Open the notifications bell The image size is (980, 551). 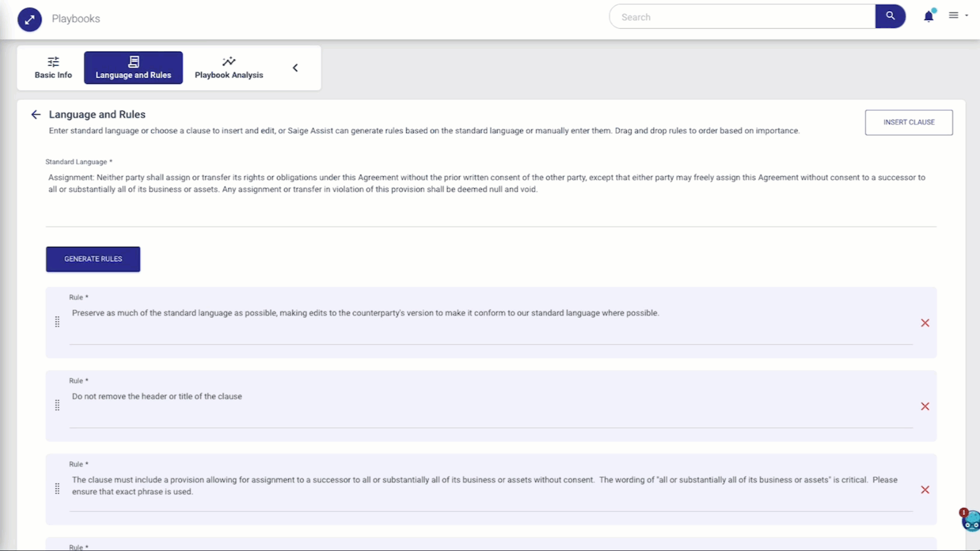point(929,16)
